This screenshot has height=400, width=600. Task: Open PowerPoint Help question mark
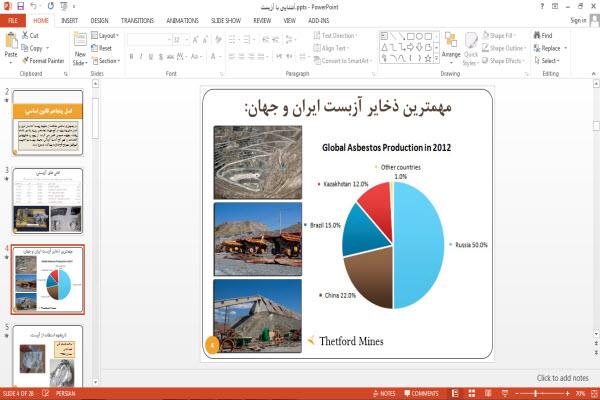pyautogui.click(x=542, y=6)
